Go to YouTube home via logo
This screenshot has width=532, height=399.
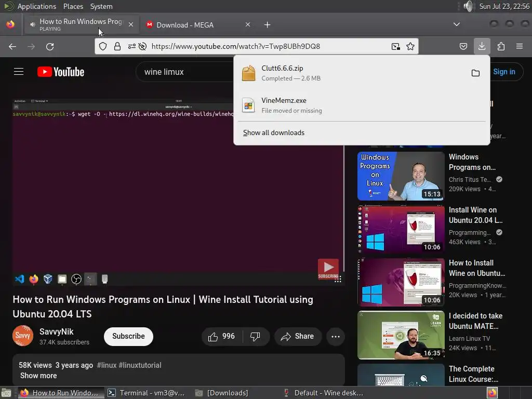61,72
